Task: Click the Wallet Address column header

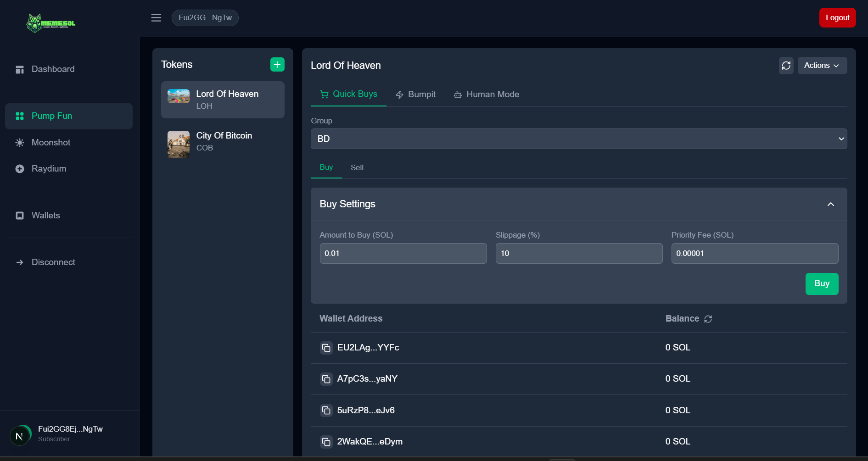Action: pyautogui.click(x=351, y=319)
